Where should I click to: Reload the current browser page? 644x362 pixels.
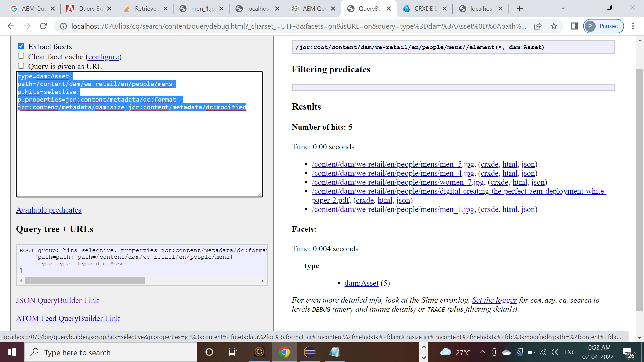coord(43,26)
